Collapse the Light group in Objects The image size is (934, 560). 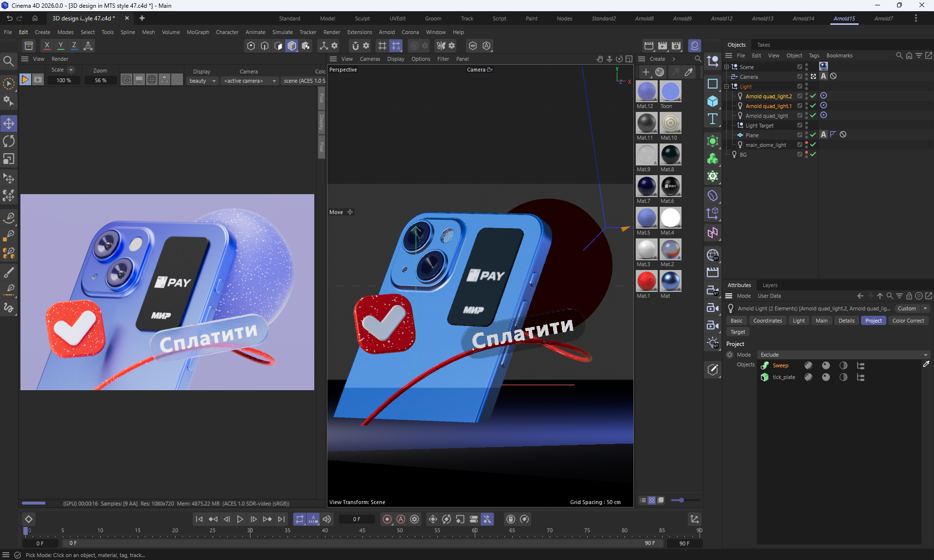pyautogui.click(x=727, y=86)
